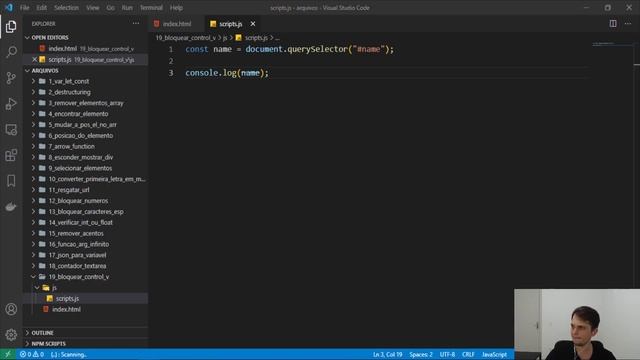Place cursor on empty line 2
640x360 pixels.
point(384,61)
